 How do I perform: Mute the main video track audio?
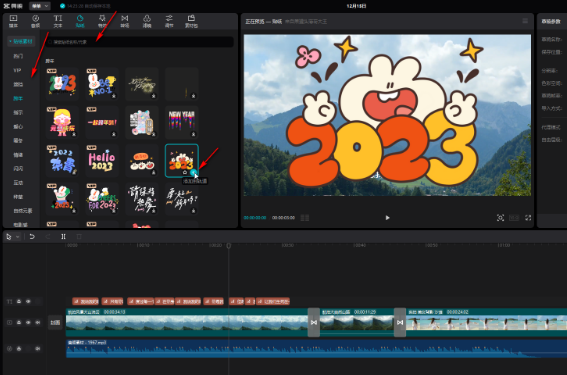pos(38,322)
